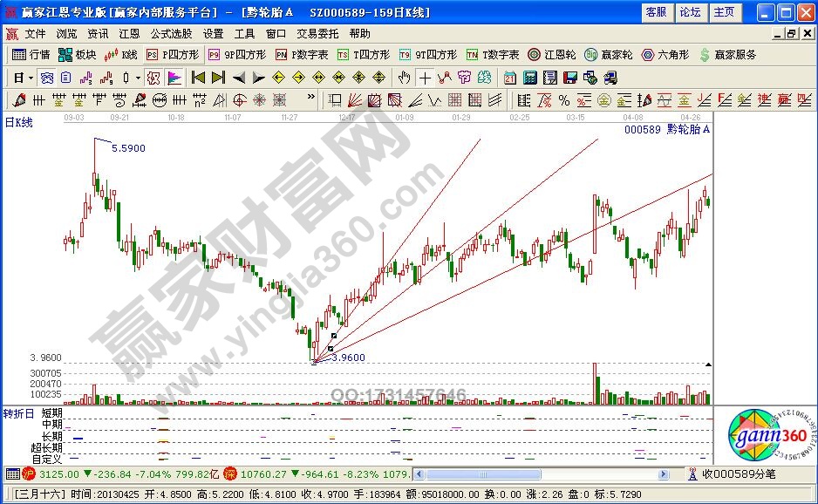This screenshot has width=818, height=504.
Task: Click the crosshair pointer tool icon
Action: click(424, 78)
